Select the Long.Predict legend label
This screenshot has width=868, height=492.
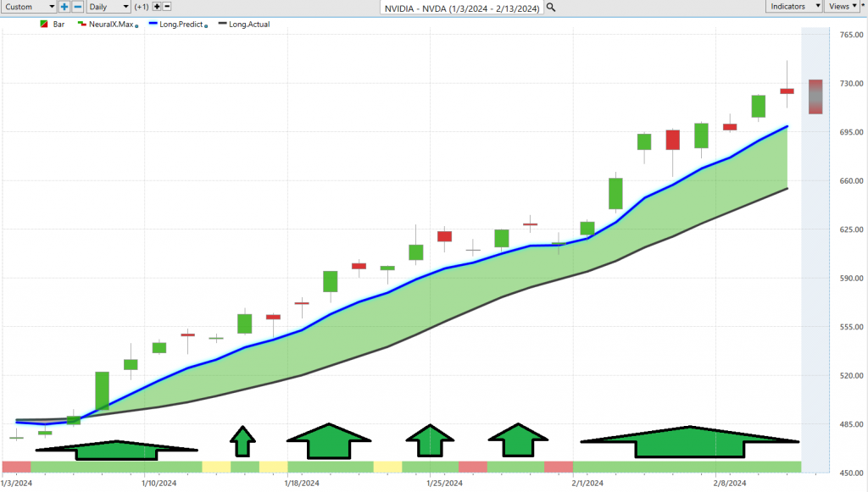pos(181,25)
